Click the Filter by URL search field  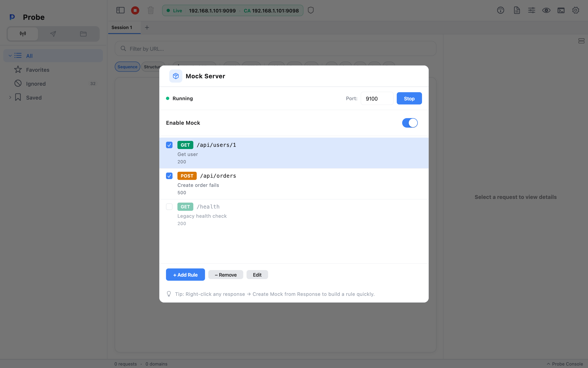point(275,49)
